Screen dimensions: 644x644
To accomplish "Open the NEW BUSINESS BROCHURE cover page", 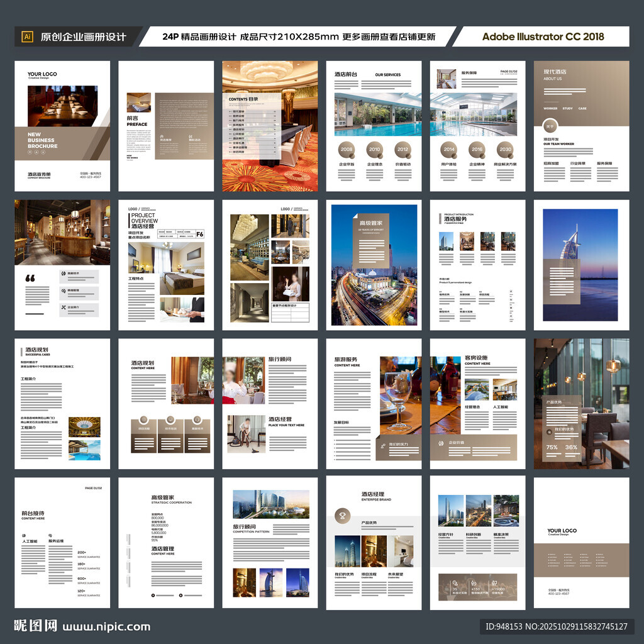I will (x=62, y=126).
